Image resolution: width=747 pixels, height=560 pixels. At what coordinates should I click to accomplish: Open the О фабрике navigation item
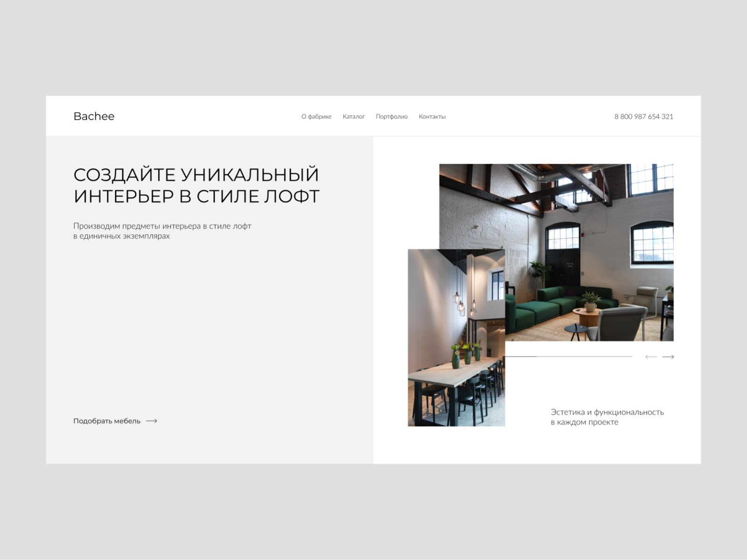[317, 116]
